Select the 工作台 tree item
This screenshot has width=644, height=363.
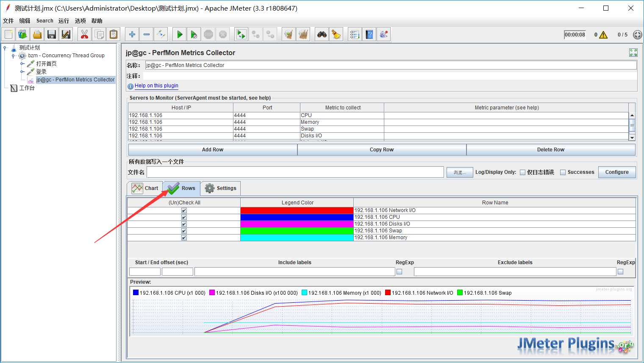point(27,88)
